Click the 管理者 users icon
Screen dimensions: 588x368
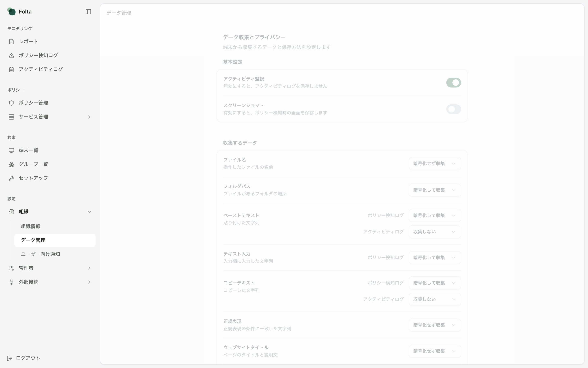tap(11, 268)
